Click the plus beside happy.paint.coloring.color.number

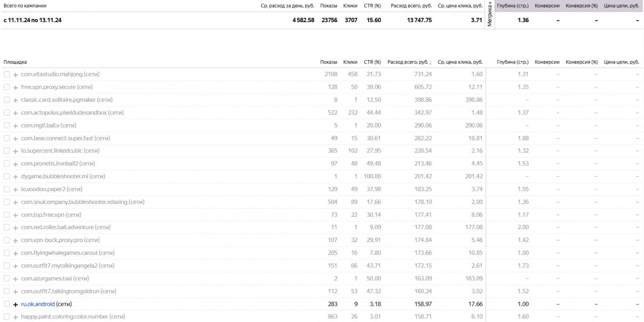tap(16, 317)
